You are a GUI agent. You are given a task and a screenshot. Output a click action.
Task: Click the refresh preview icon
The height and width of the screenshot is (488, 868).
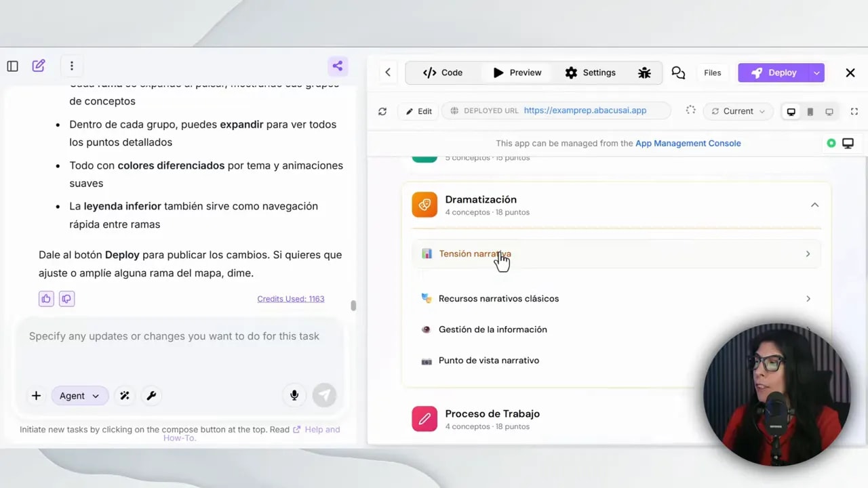click(382, 111)
